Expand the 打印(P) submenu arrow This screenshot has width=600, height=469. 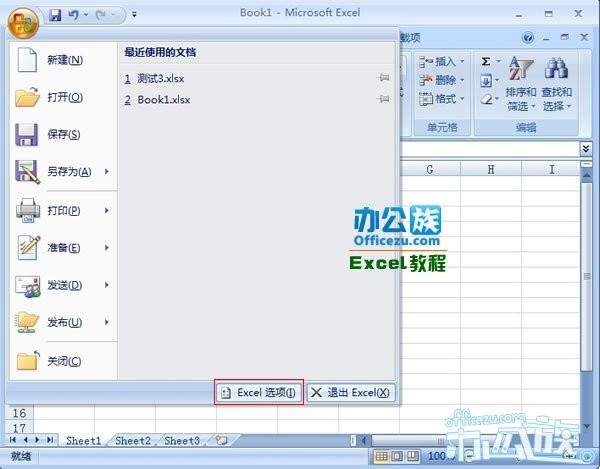(x=108, y=210)
